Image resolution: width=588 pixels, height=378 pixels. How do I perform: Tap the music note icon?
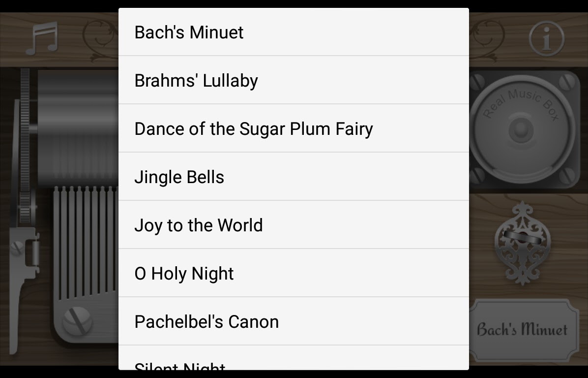click(43, 38)
